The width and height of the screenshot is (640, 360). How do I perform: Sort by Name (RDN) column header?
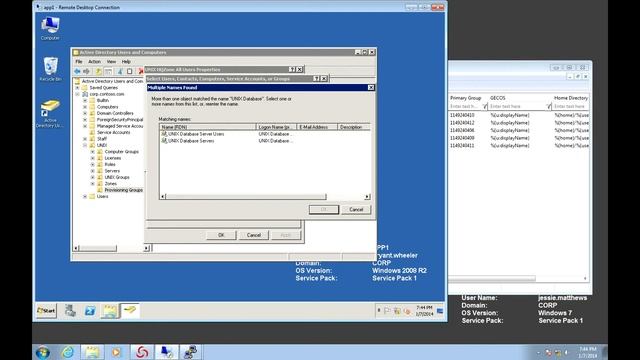click(x=207, y=127)
